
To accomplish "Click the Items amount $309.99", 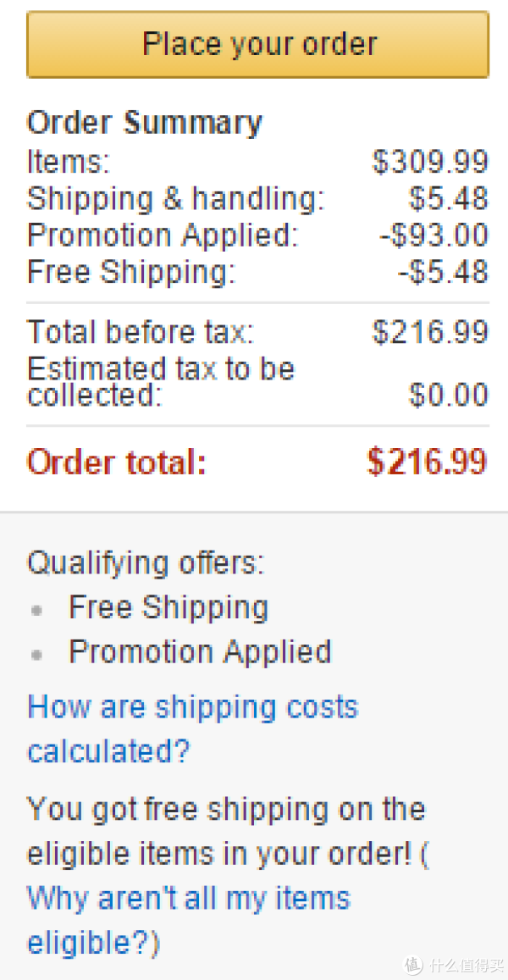I will 430,162.
